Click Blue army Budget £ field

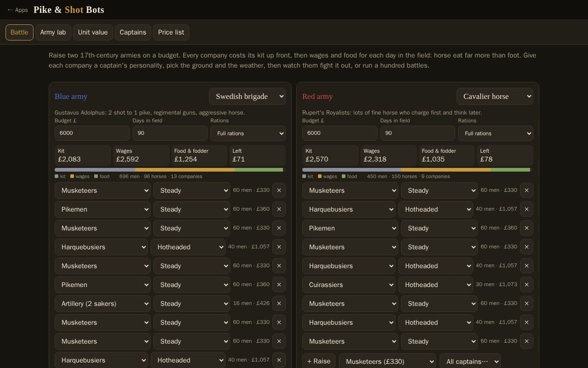pos(92,133)
